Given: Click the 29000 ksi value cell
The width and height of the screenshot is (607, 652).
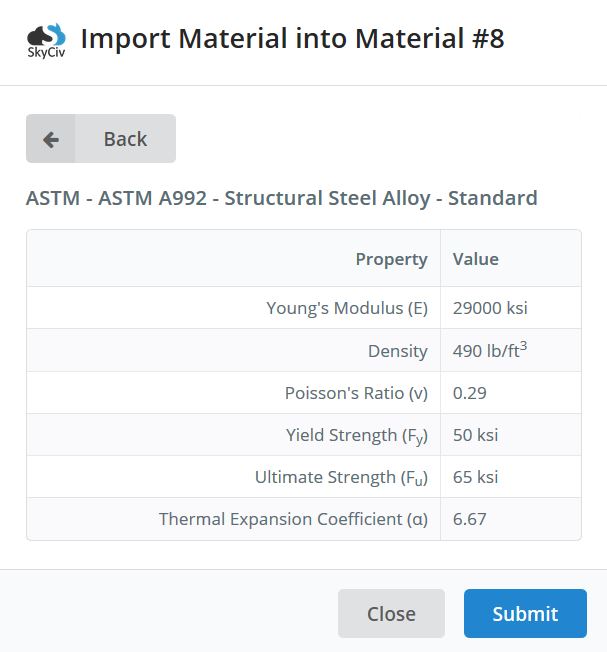Looking at the screenshot, I should 490,308.
